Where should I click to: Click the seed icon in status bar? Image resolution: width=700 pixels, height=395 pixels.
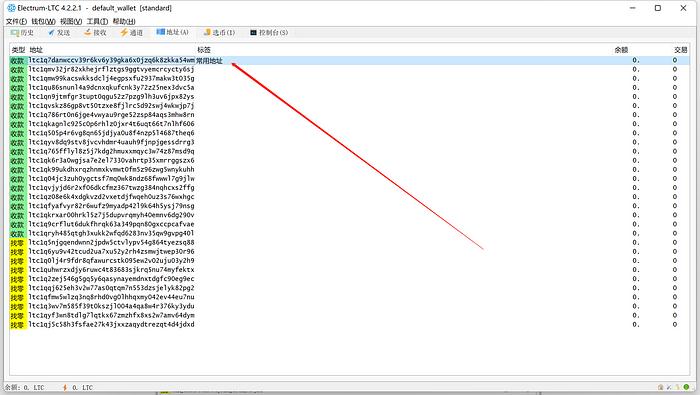(x=678, y=387)
